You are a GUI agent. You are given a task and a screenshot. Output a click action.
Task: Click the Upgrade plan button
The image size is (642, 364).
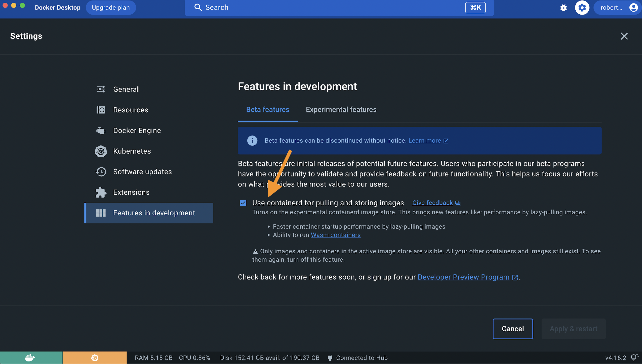[x=111, y=8]
